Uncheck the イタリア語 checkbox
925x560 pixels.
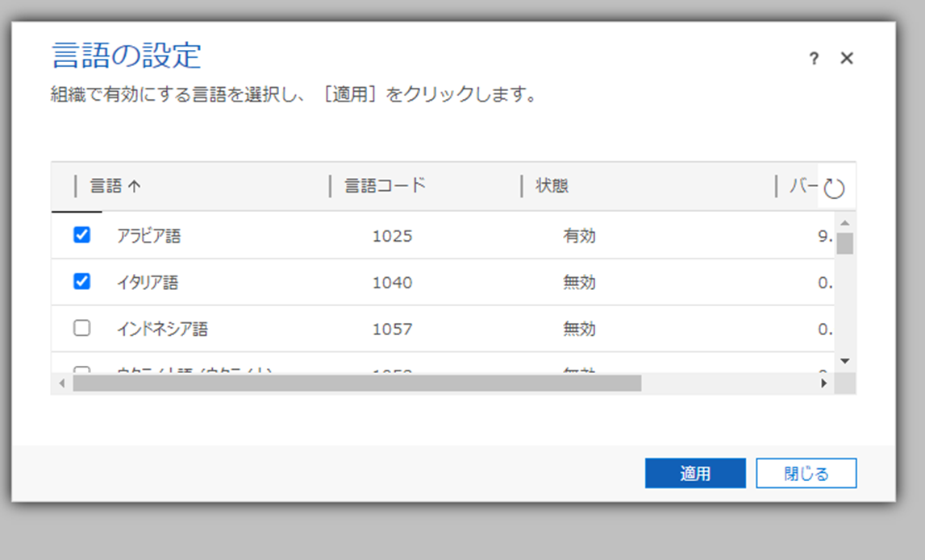(x=82, y=281)
